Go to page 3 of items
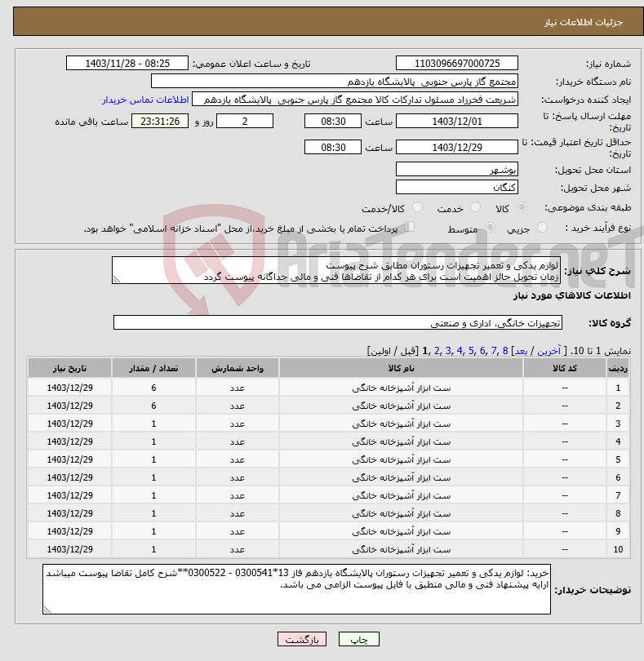Viewport: 644px width, 661px height. click(448, 351)
